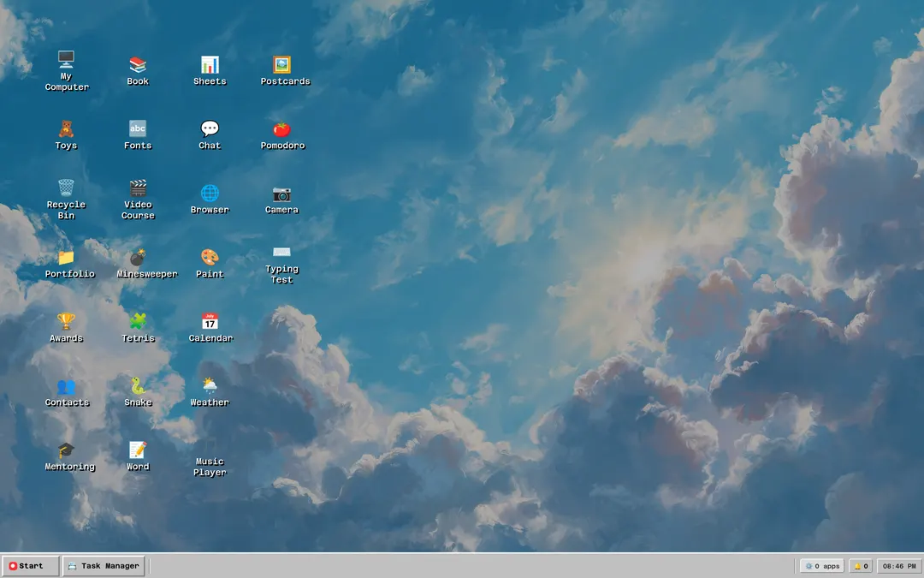924x578 pixels.
Task: Open the Mentoring graduation cap icon
Action: pos(66,450)
